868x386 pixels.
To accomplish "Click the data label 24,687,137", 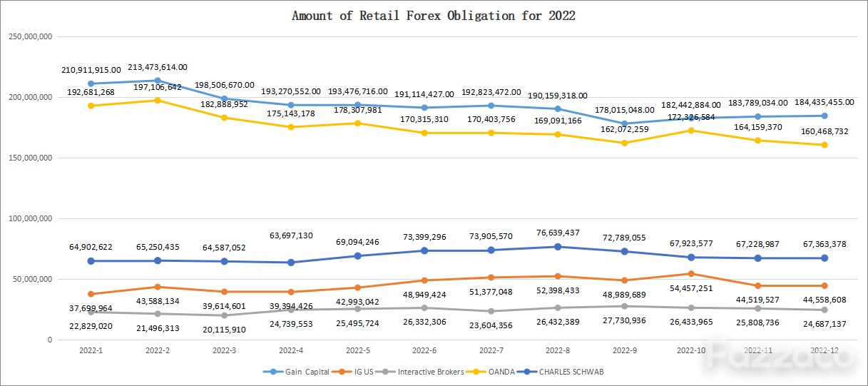I will (x=824, y=324).
